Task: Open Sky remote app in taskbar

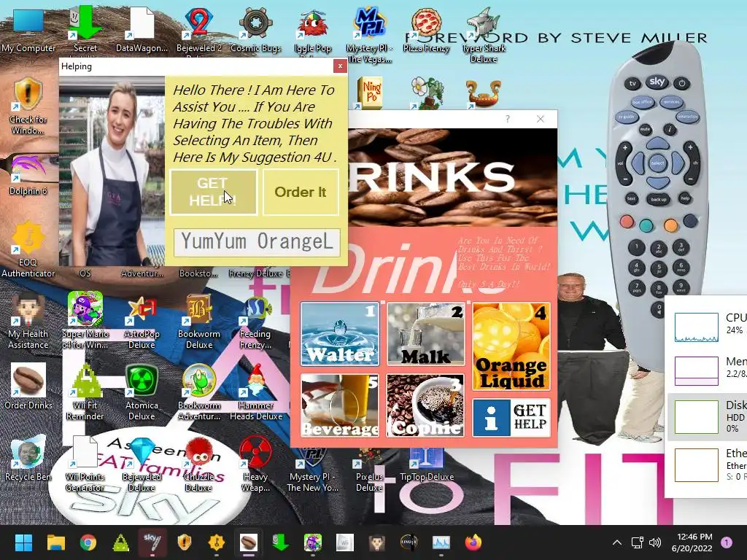Action: click(152, 542)
